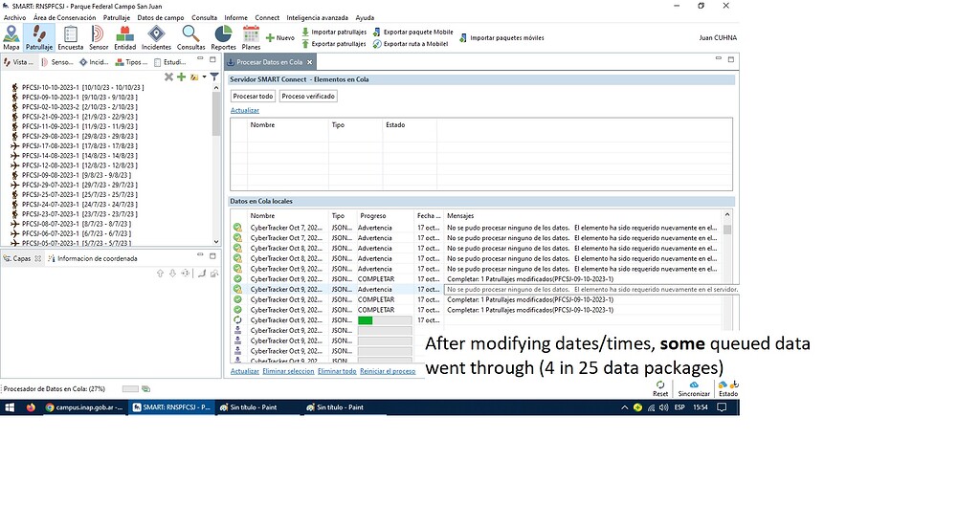Click Exportar ruta a Mobile!
The height and width of the screenshot is (527, 980).
click(411, 44)
